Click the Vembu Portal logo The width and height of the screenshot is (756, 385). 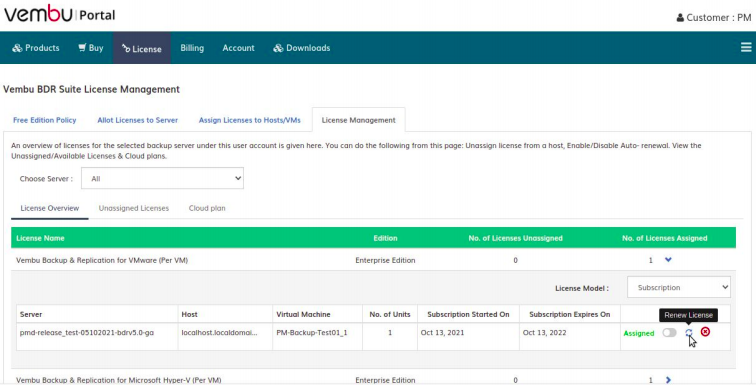point(59,14)
